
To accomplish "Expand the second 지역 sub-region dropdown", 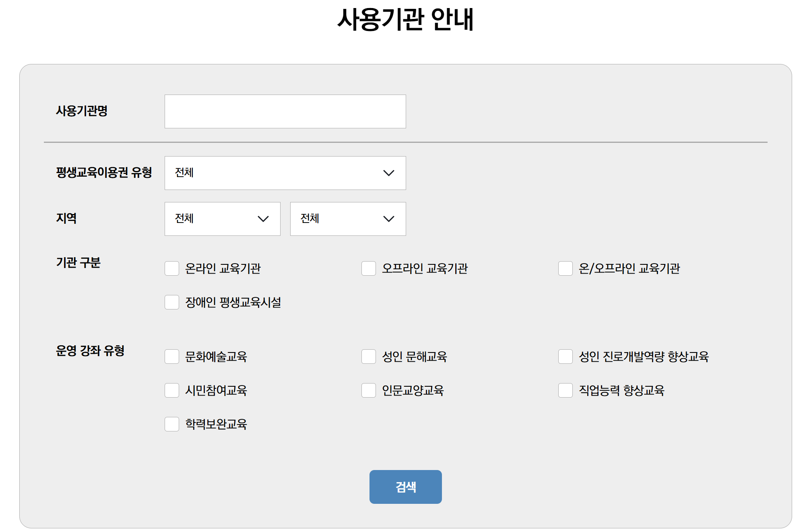I will [x=348, y=219].
